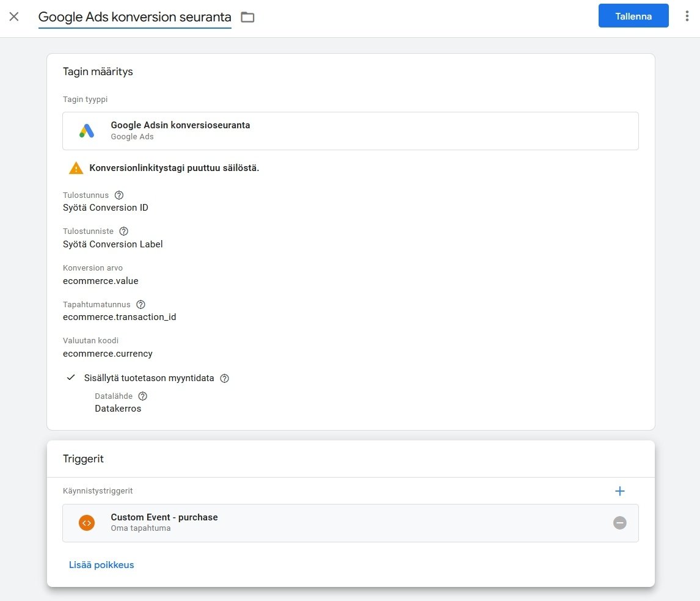Click Lisää poikkeus link

click(101, 565)
